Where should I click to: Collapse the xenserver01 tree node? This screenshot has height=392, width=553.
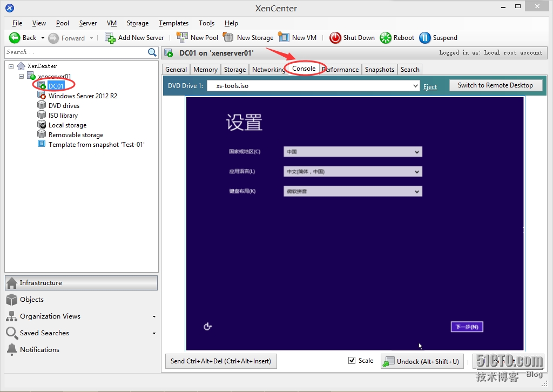click(x=21, y=76)
